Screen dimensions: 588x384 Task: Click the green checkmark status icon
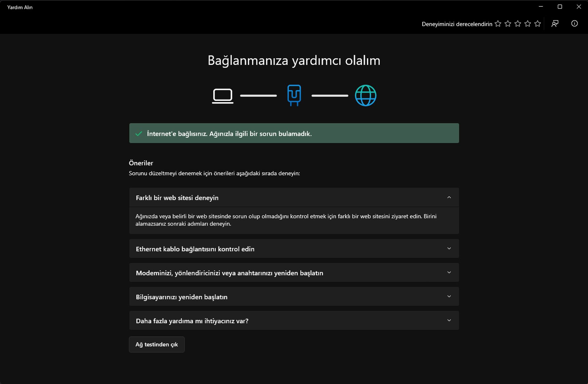(x=139, y=134)
